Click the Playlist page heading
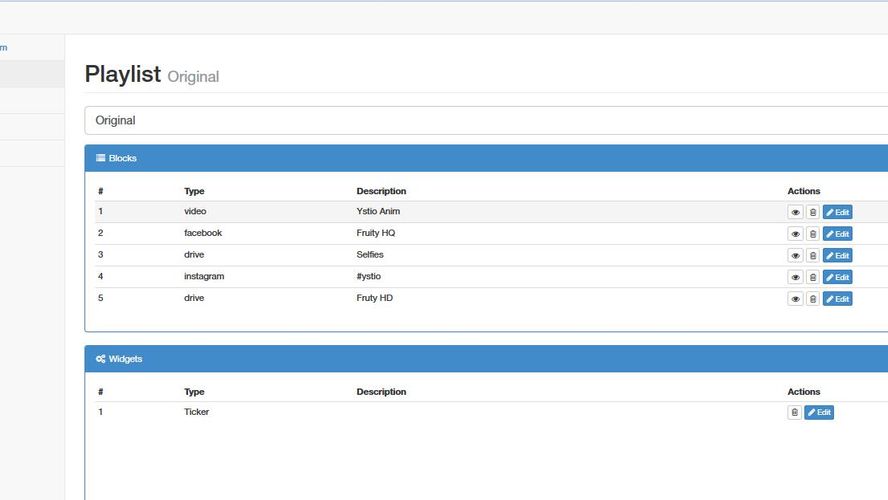The height and width of the screenshot is (500, 888). (123, 74)
